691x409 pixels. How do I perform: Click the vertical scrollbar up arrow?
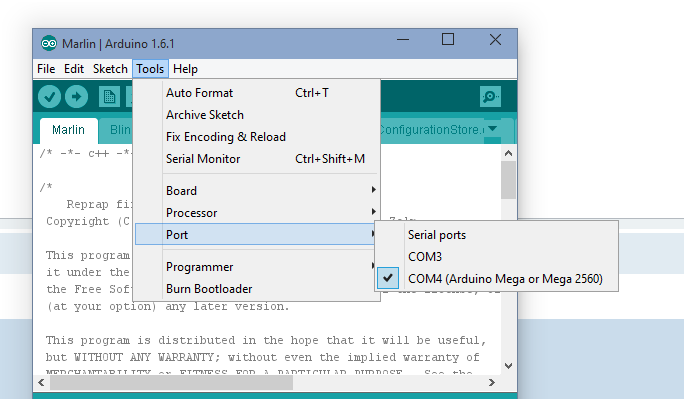[x=508, y=153]
